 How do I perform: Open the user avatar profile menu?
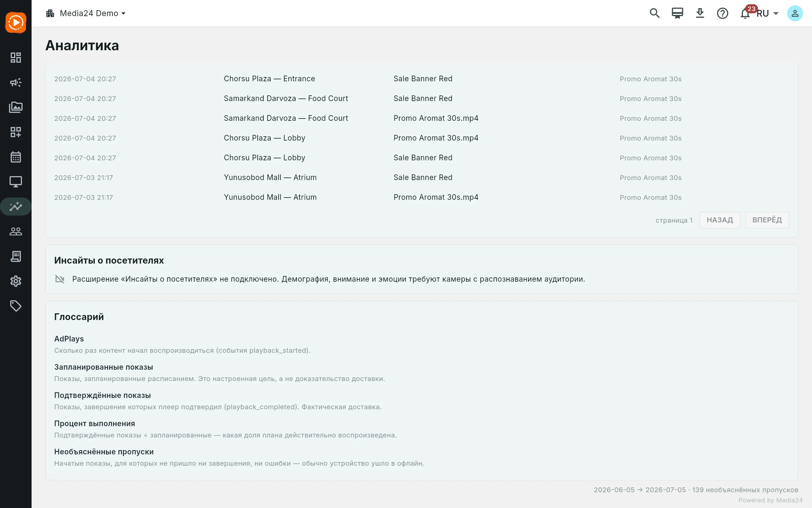click(x=795, y=14)
